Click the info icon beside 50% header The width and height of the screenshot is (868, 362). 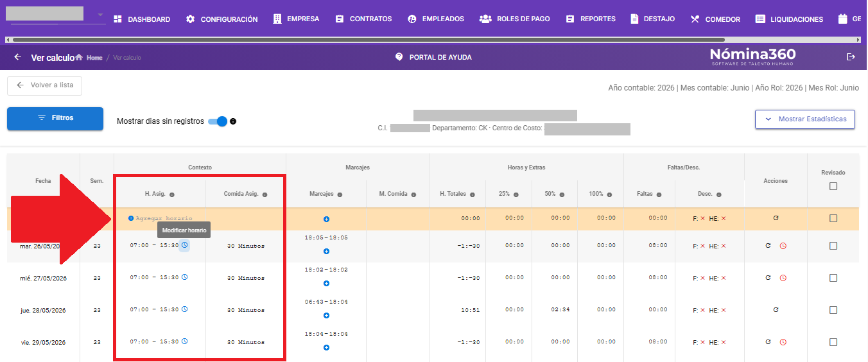point(561,194)
